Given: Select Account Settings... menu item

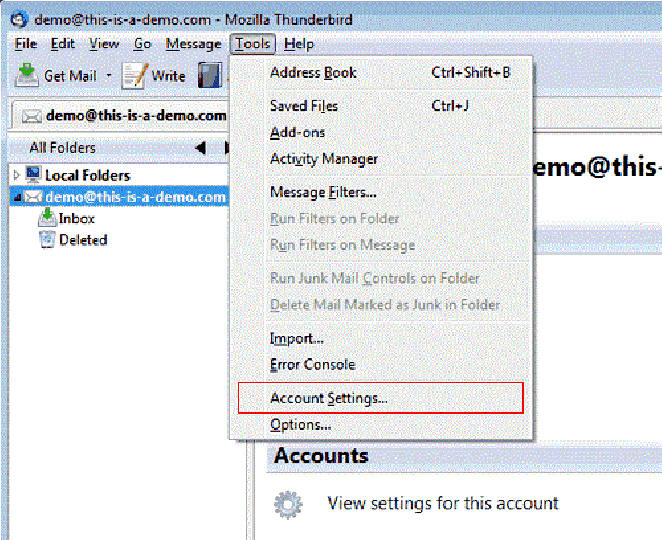Looking at the screenshot, I should point(381,398).
